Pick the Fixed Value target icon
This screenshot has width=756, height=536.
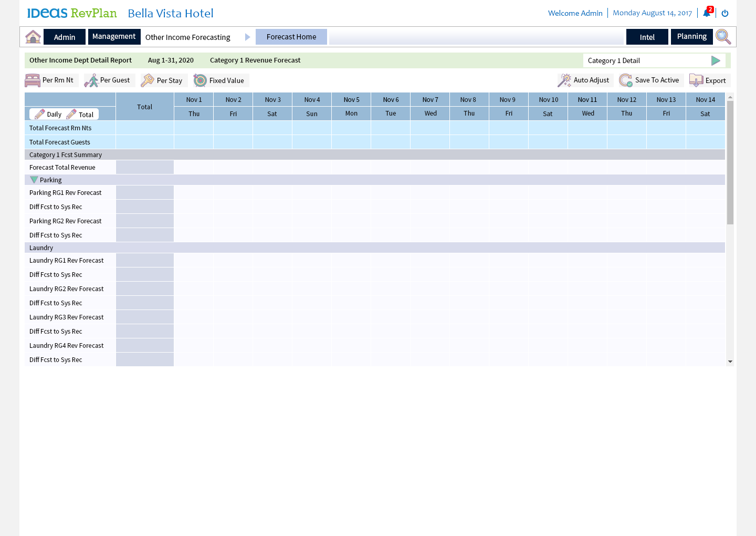(200, 80)
